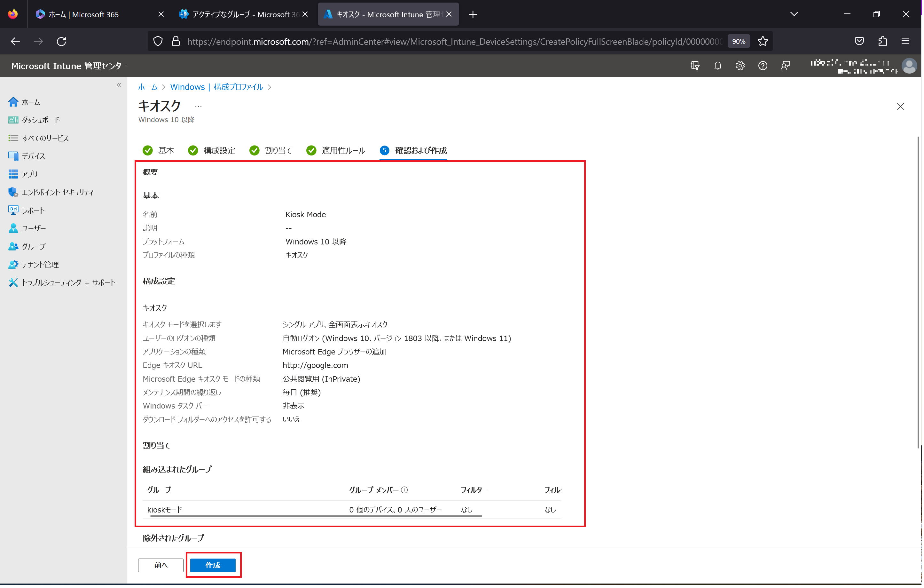Open アプリ in the sidebar
924x588 pixels.
tap(23, 174)
